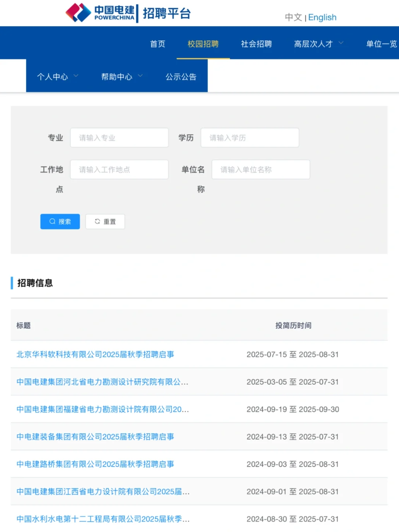Open 中国电建集团河北省电力勘测设计研究院 posting

pyautogui.click(x=103, y=382)
